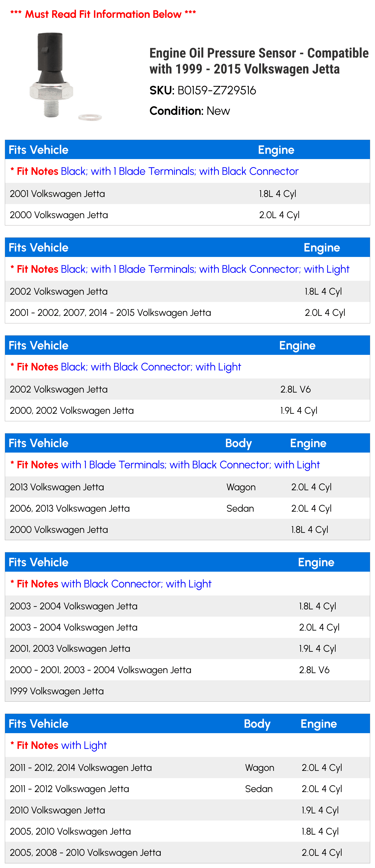Select 2000 - 2001, 2003 - 2004 Jetta 2.8L row
This screenshot has width=375, height=868.
[x=187, y=670]
